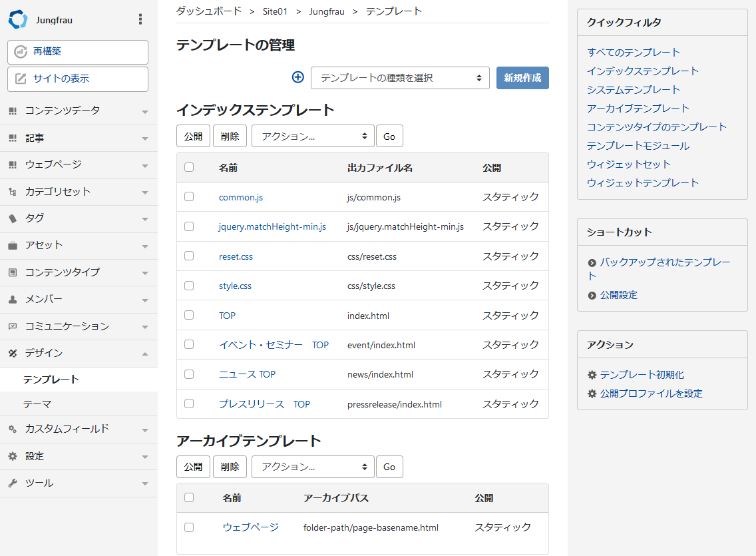This screenshot has width=756, height=556.
Task: Open the アクション dropdown for index templates
Action: coord(313,136)
